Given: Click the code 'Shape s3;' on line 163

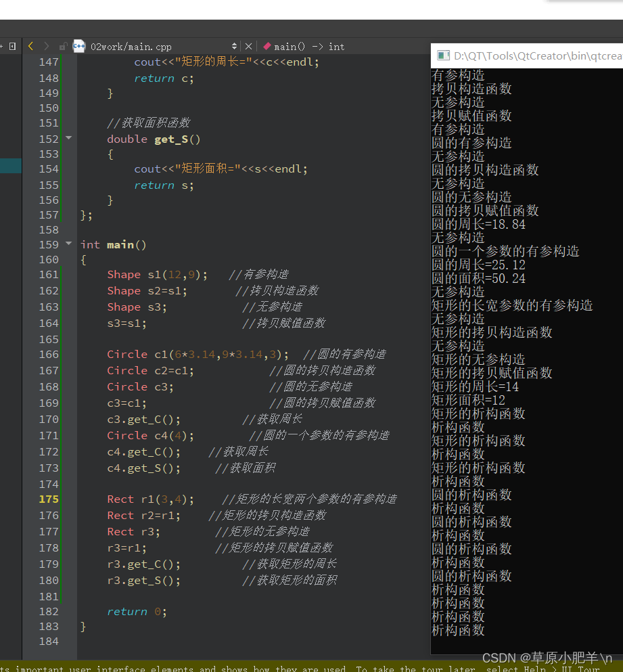Looking at the screenshot, I should (137, 307).
